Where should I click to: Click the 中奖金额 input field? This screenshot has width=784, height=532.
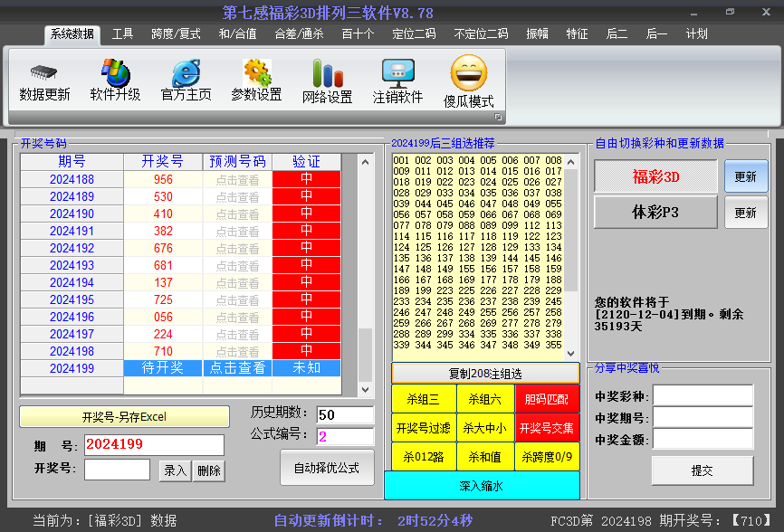703,439
